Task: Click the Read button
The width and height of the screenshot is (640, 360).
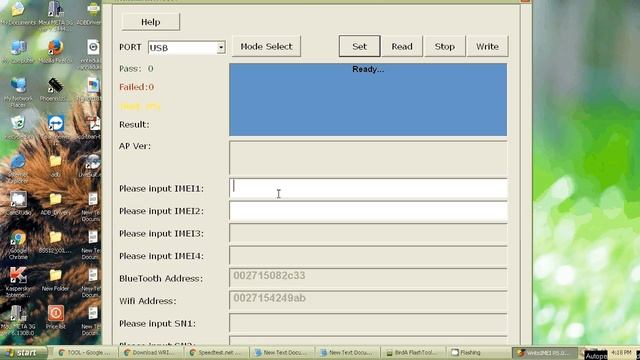Action: [402, 47]
